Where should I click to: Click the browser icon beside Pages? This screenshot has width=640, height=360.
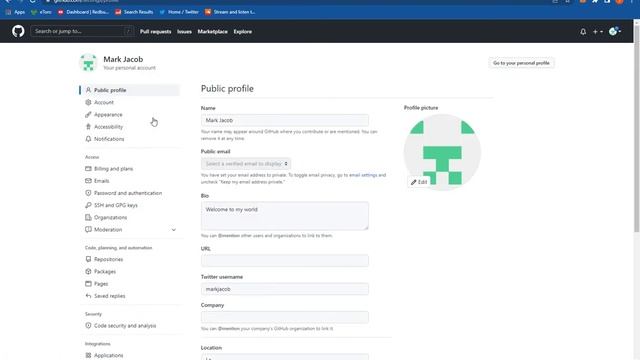[88, 284]
